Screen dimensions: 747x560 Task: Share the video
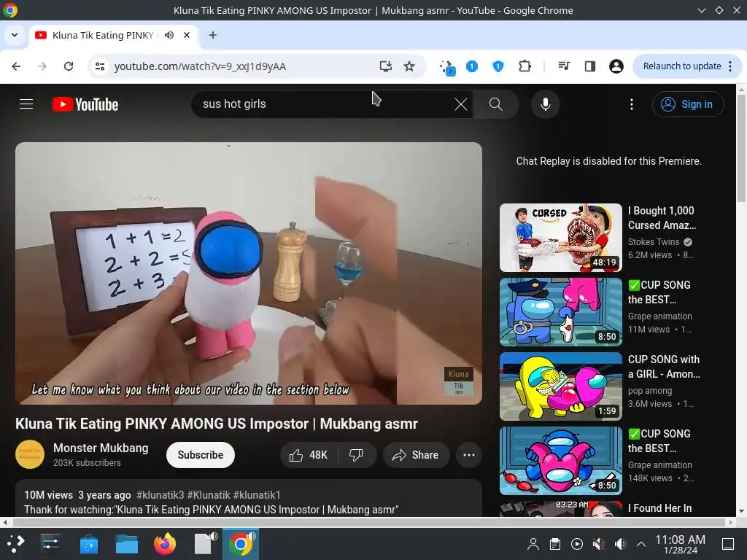[x=415, y=455]
